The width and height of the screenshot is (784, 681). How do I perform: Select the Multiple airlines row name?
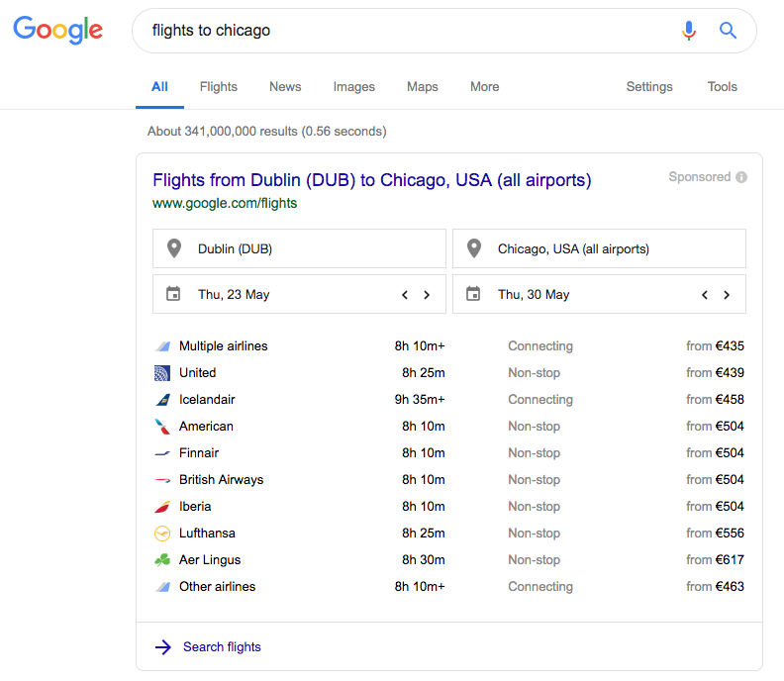223,346
